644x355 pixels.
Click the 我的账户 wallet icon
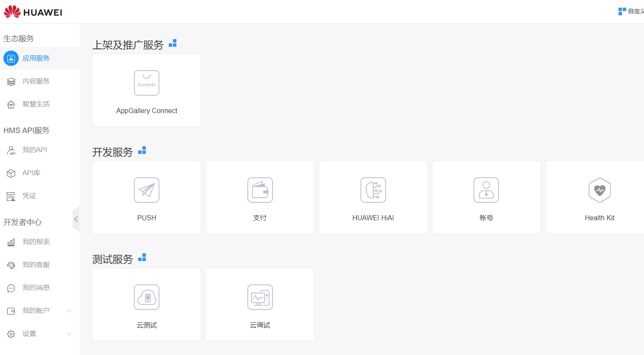pyautogui.click(x=11, y=311)
